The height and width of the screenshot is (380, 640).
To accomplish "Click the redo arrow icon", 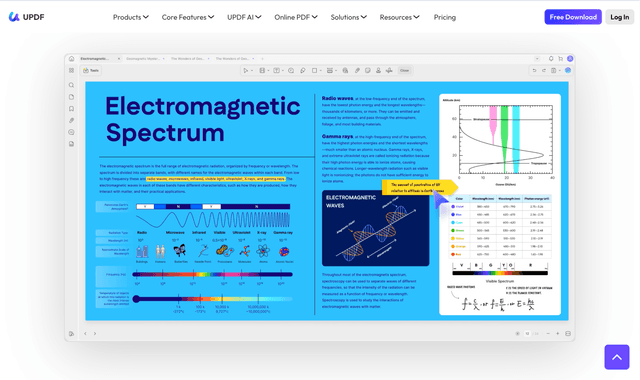I will coord(544,71).
